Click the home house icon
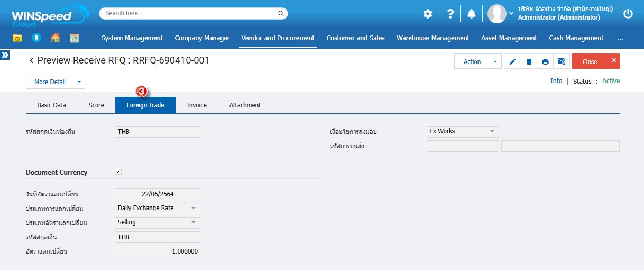The height and width of the screenshot is (270, 644). pyautogui.click(x=55, y=38)
